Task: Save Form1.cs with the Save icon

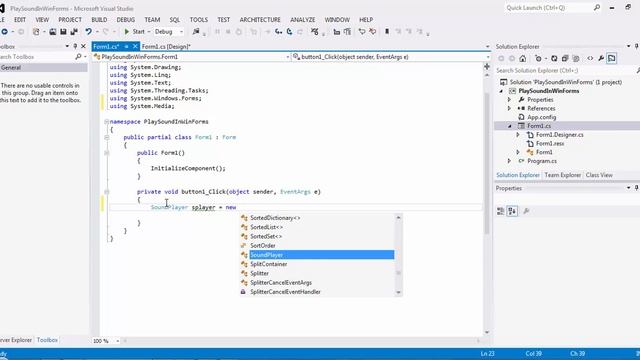Action: pyautogui.click(x=63, y=31)
